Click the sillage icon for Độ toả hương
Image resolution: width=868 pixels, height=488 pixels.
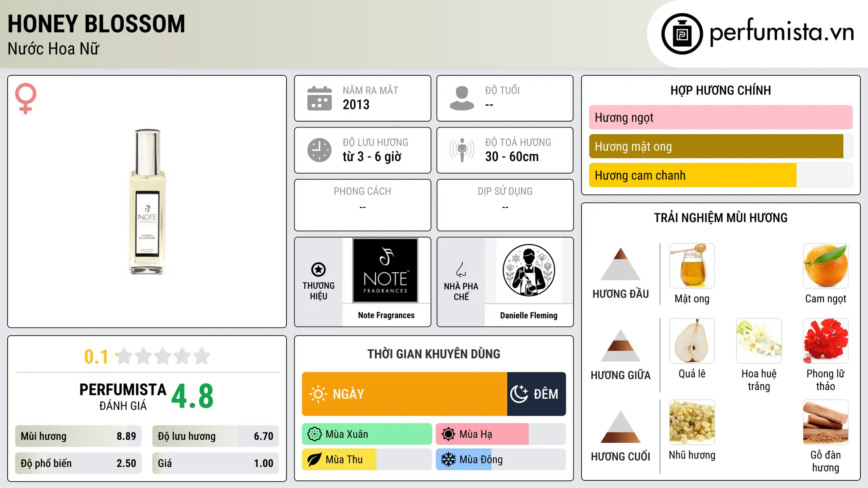[462, 150]
